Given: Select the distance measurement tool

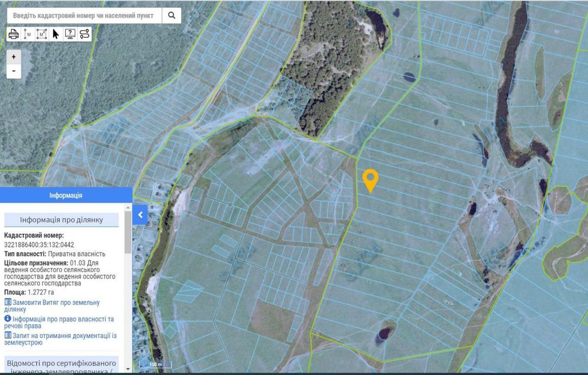Looking at the screenshot, I should pos(28,34).
